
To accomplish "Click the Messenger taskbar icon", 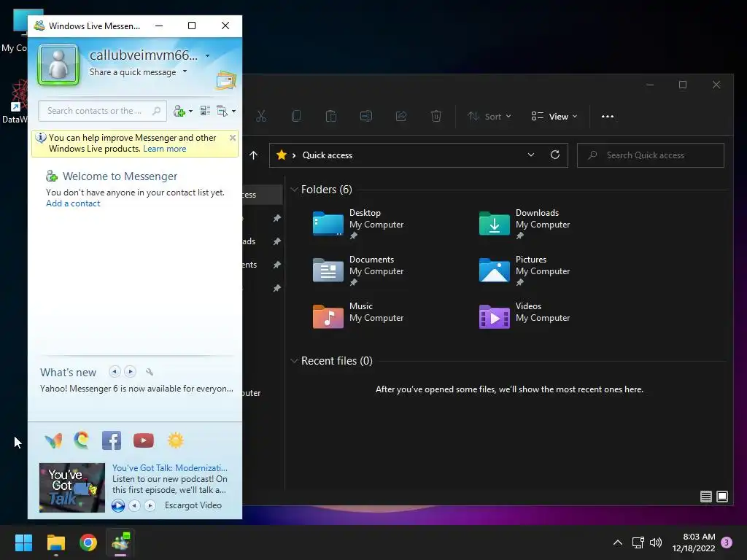I will coord(120,542).
